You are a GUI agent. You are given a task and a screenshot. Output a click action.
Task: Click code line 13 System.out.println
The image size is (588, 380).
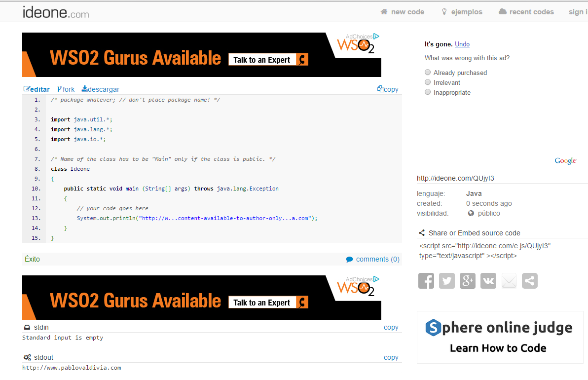[197, 218]
